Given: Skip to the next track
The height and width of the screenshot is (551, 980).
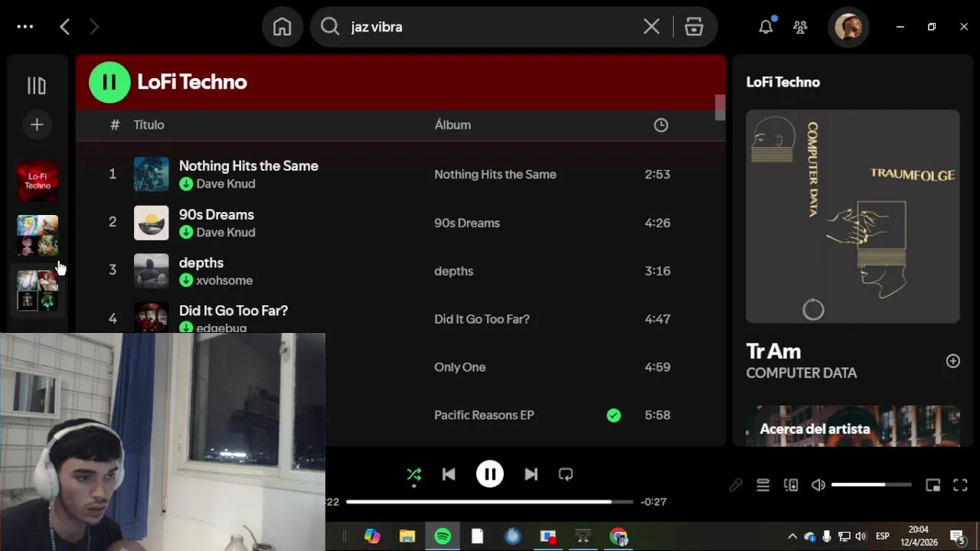Looking at the screenshot, I should pos(531,474).
